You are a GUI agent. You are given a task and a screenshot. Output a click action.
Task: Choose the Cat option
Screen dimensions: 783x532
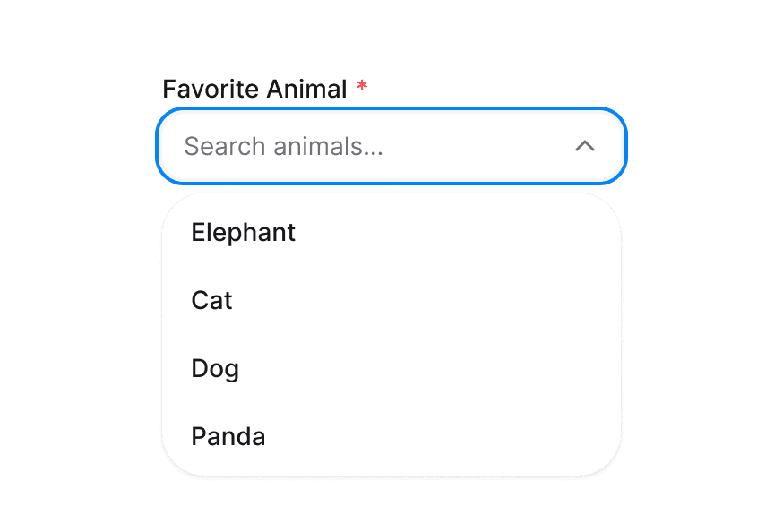(x=212, y=301)
